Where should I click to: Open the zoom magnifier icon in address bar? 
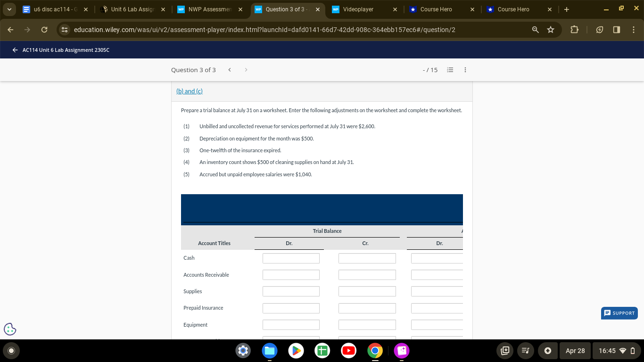tap(536, 30)
